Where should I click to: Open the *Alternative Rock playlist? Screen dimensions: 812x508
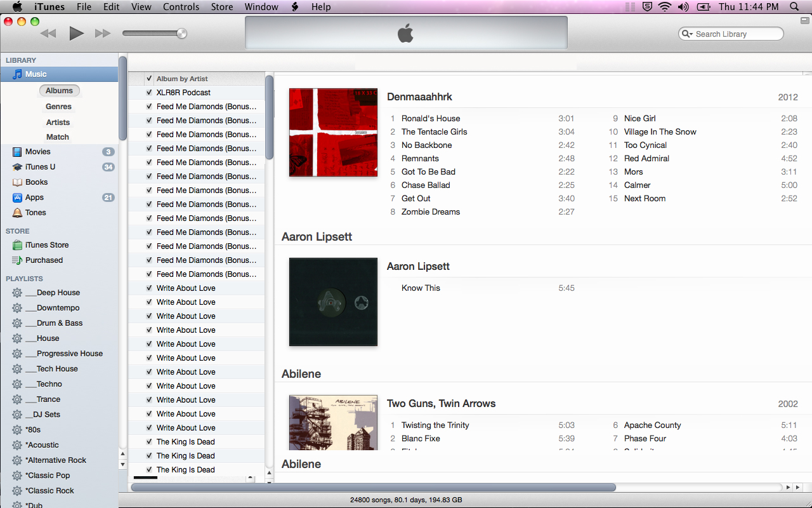[x=56, y=460]
